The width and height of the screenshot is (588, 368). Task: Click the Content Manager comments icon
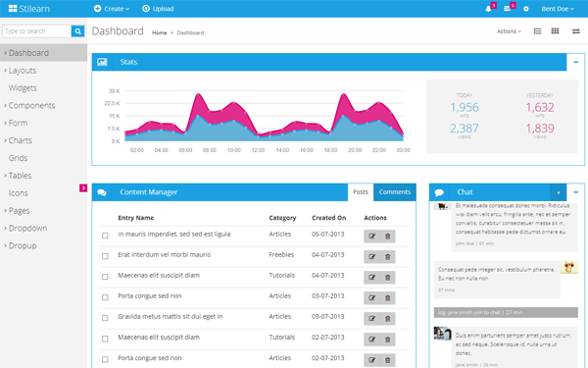click(x=102, y=192)
